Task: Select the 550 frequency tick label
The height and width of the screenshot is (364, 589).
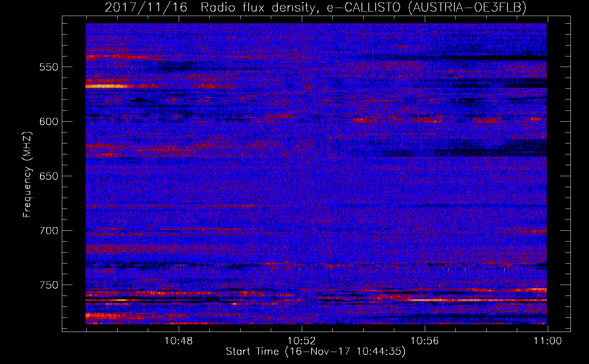Action: coord(49,67)
